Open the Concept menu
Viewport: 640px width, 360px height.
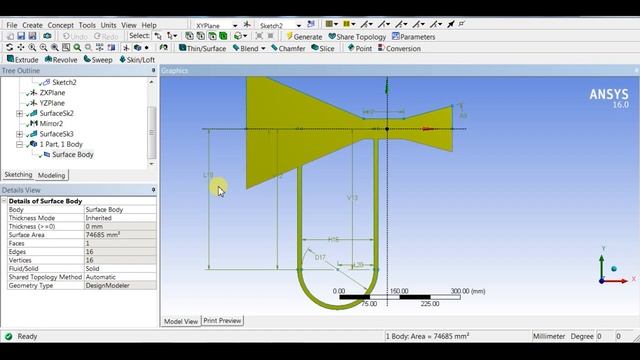coord(60,25)
